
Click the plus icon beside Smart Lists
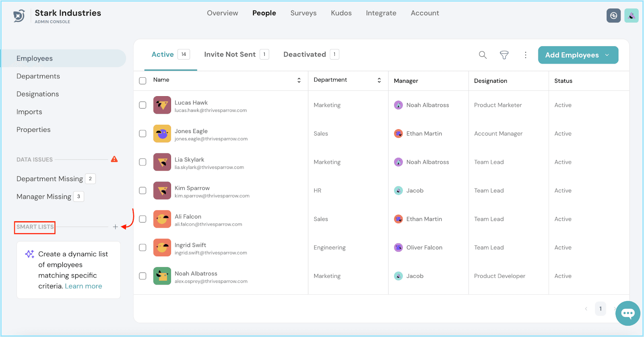point(116,227)
